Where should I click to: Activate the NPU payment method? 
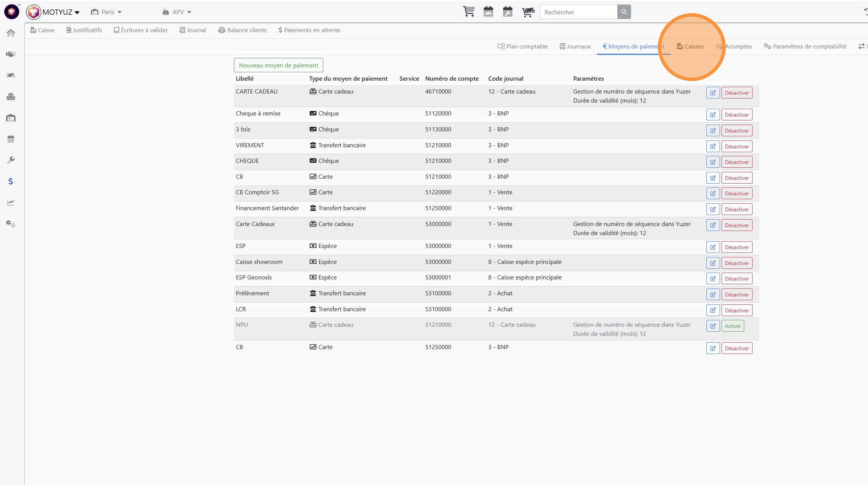click(x=732, y=326)
